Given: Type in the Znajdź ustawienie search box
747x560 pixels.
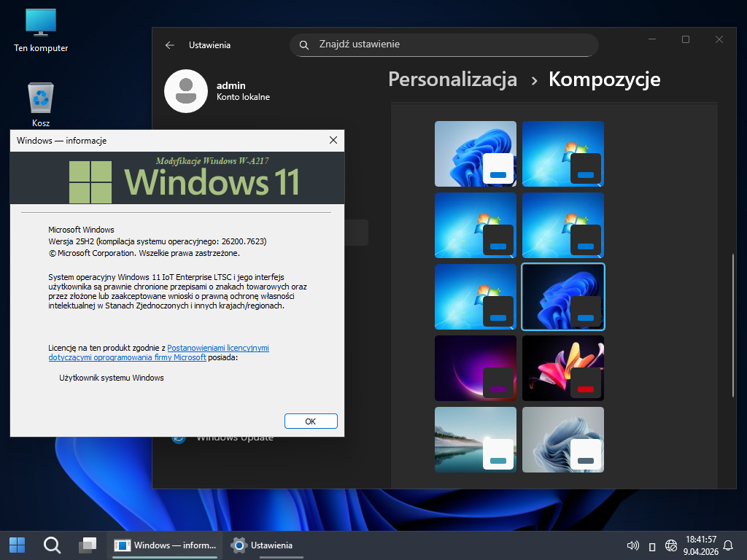Looking at the screenshot, I should coord(452,44).
